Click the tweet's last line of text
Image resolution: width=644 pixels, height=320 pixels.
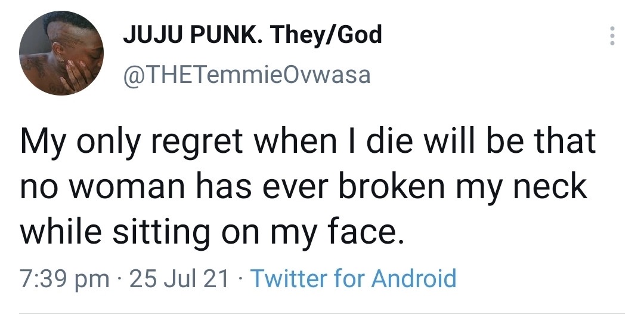[212, 232]
